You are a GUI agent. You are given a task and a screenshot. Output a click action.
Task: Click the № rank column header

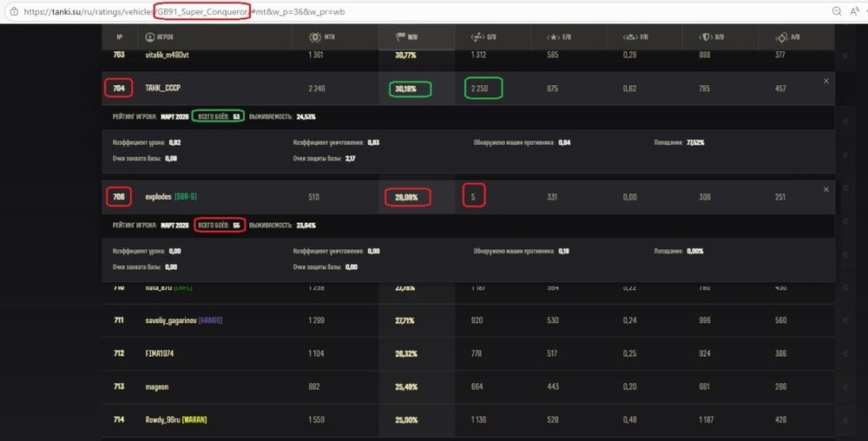point(120,37)
